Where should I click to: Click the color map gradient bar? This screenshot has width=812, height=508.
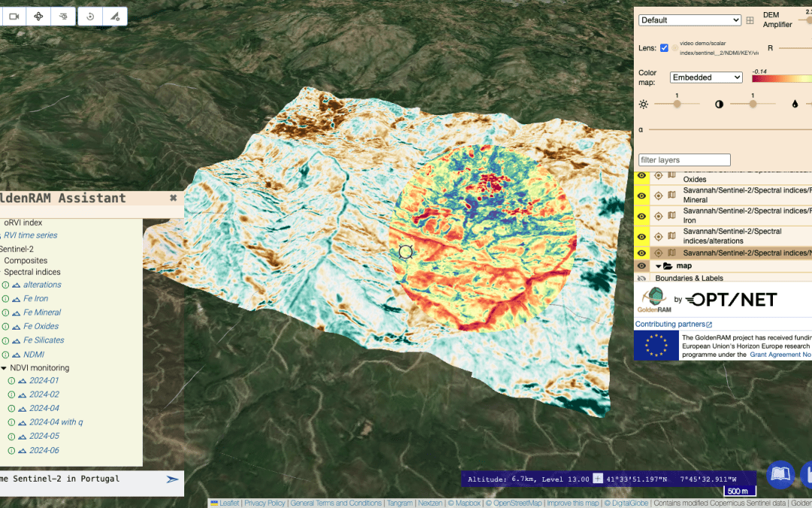point(782,79)
